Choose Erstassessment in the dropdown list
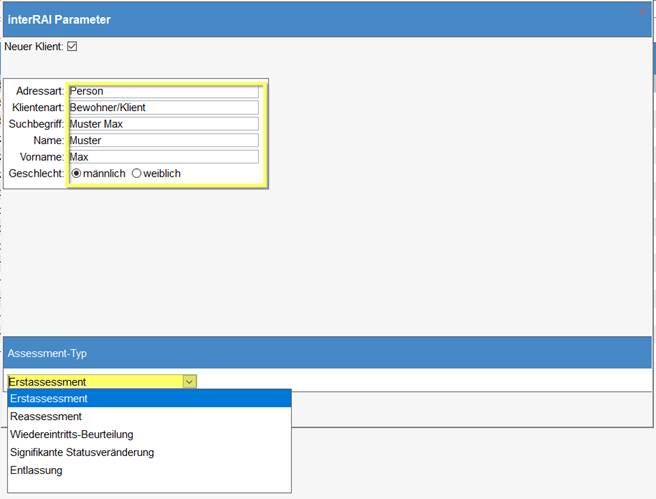Screen dimensions: 656x499 (x=149, y=398)
